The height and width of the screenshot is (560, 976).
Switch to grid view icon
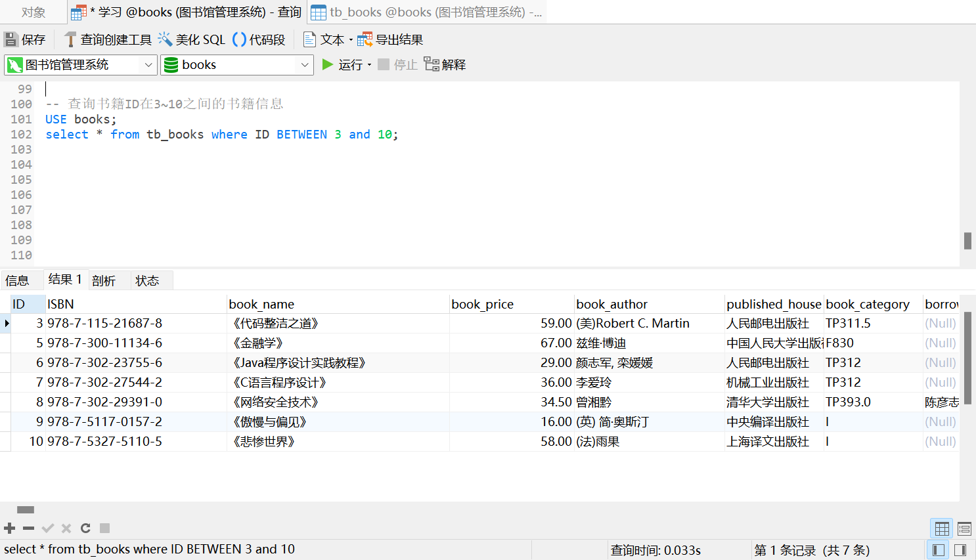942,528
